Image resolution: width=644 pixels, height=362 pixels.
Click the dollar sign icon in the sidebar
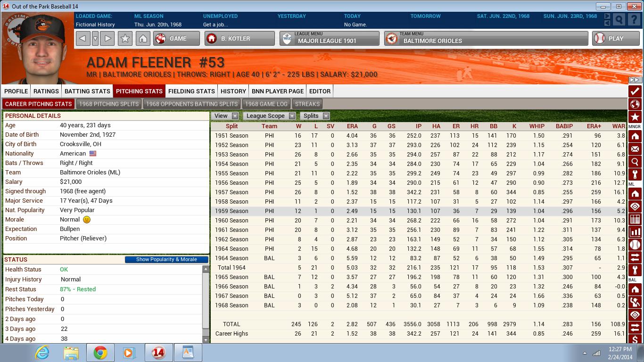click(635, 338)
